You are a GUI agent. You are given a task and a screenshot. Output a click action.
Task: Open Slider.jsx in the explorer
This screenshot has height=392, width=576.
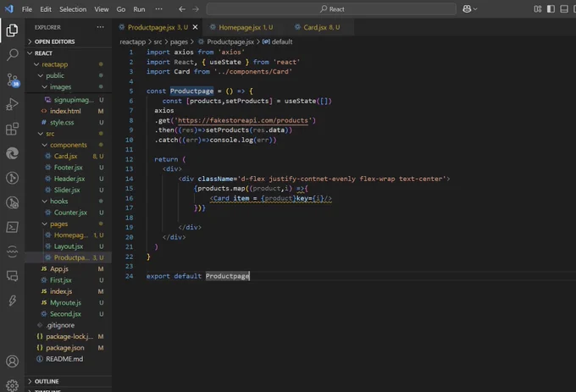[68, 190]
